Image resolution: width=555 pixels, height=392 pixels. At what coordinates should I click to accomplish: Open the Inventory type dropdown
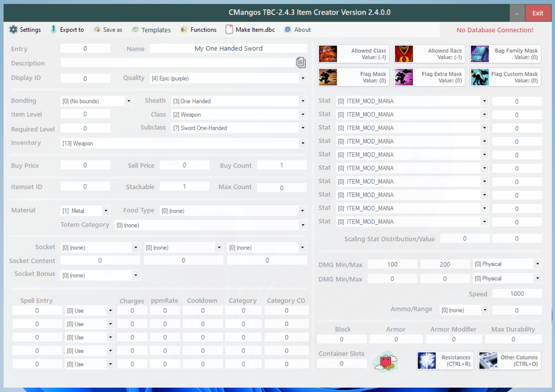pyautogui.click(x=303, y=143)
